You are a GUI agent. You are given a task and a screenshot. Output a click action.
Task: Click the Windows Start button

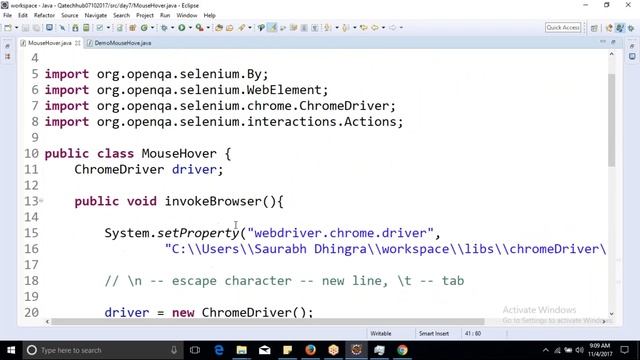point(11,350)
